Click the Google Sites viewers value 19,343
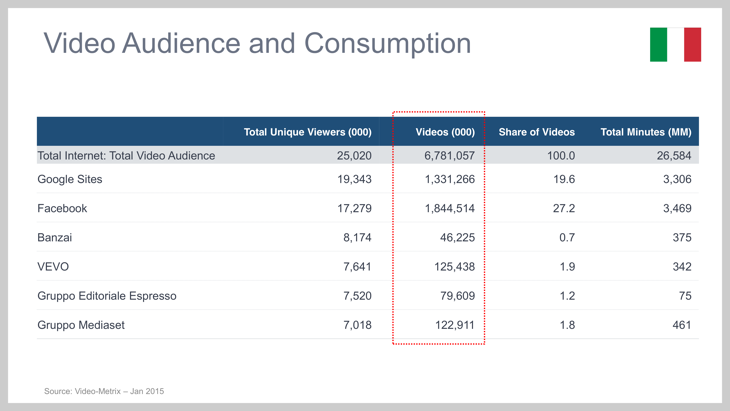The width and height of the screenshot is (730, 411). (x=354, y=179)
